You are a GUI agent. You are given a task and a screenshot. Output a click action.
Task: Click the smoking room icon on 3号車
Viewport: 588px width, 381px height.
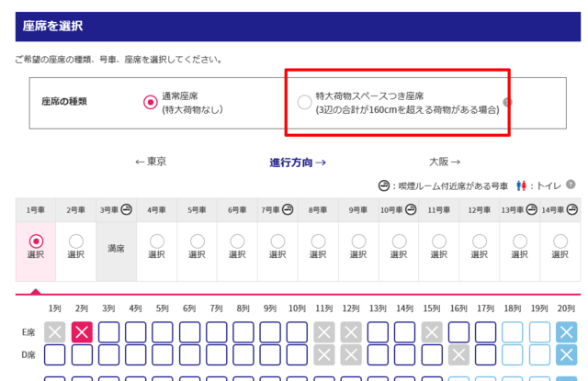pos(127,210)
